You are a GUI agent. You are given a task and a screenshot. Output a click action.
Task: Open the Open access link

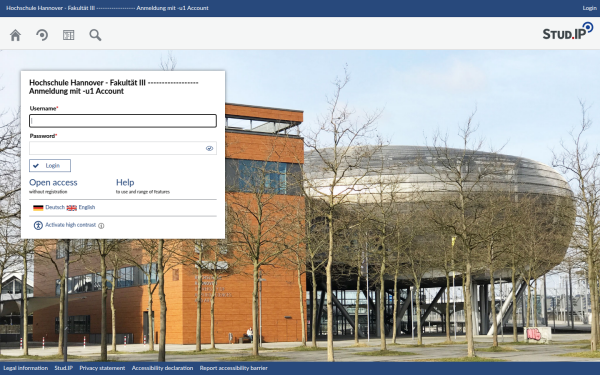[53, 183]
